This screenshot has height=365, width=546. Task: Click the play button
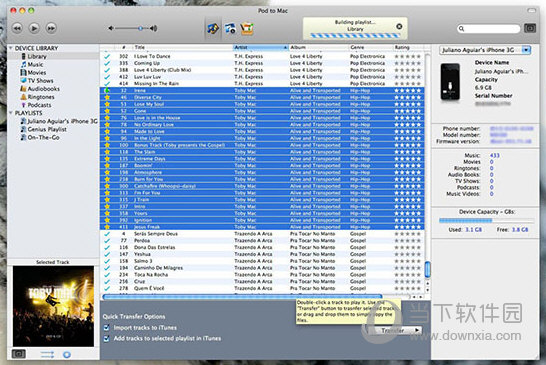[x=34, y=28]
